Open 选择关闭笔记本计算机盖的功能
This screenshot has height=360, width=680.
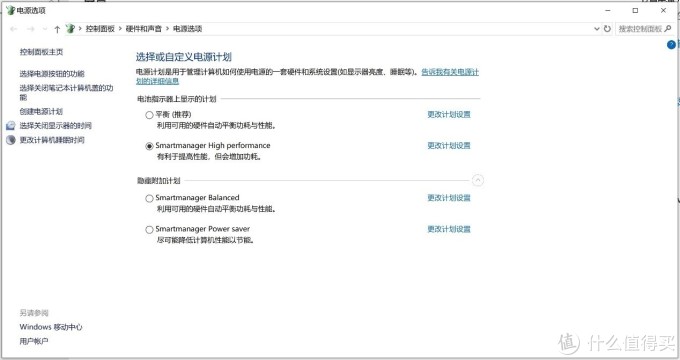coord(66,92)
